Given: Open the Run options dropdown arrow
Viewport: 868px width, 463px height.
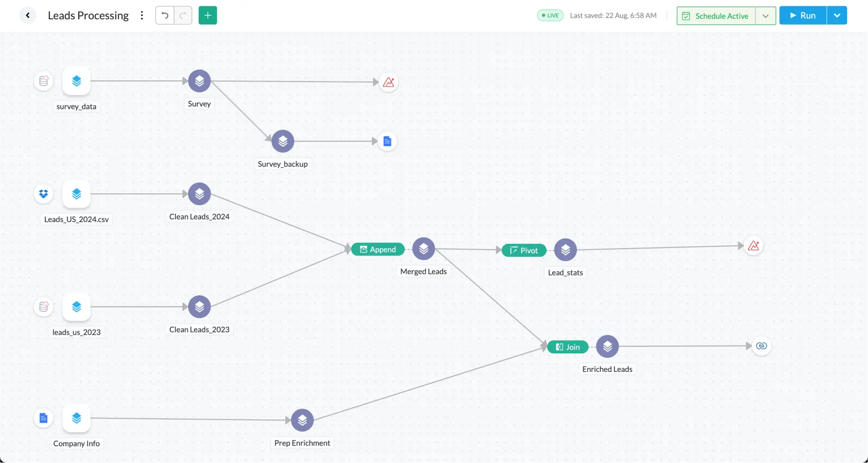Looking at the screenshot, I should tap(837, 15).
